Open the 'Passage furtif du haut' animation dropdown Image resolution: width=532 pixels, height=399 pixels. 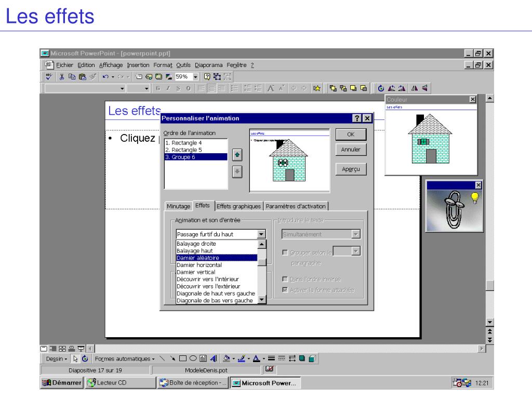tap(261, 234)
